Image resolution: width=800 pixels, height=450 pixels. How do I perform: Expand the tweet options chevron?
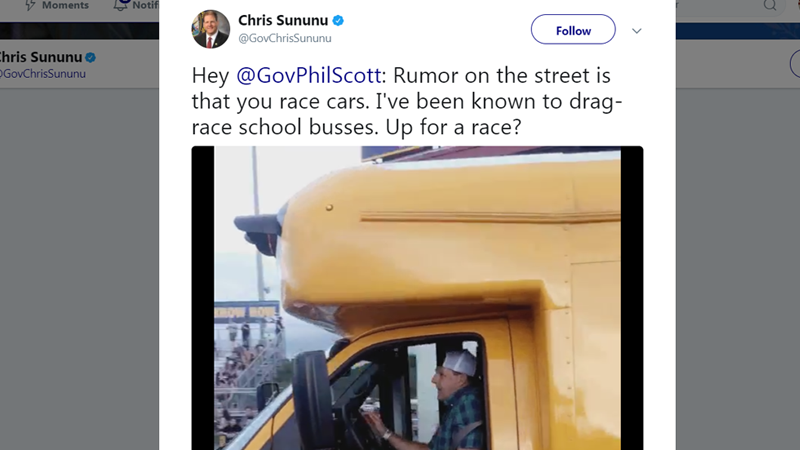[x=636, y=31]
